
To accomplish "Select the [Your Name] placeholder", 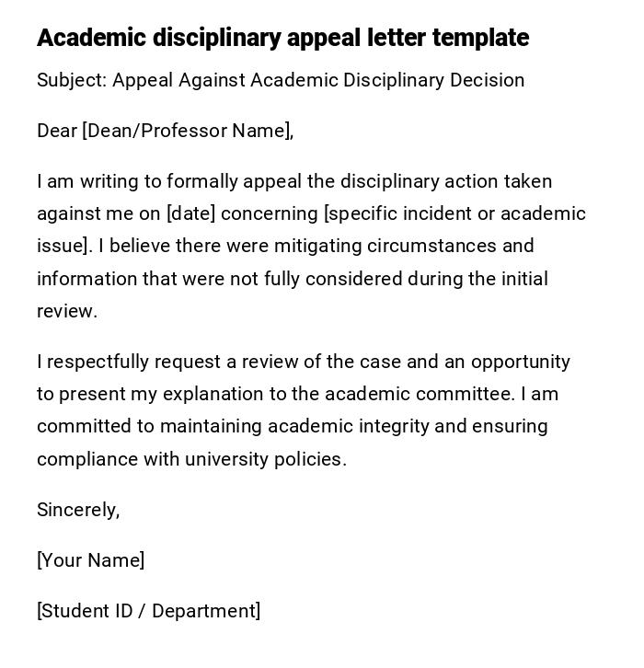I will (x=91, y=560).
